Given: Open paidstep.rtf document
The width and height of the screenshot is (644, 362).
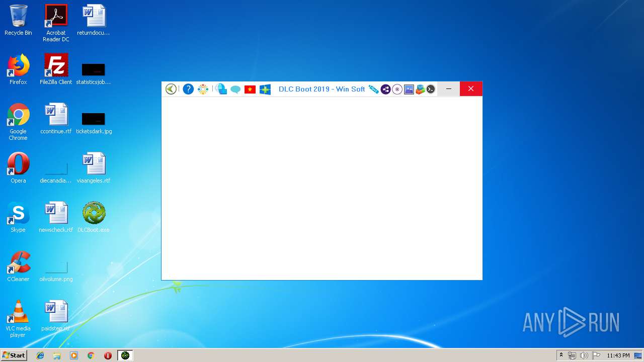Looking at the screenshot, I should [56, 316].
